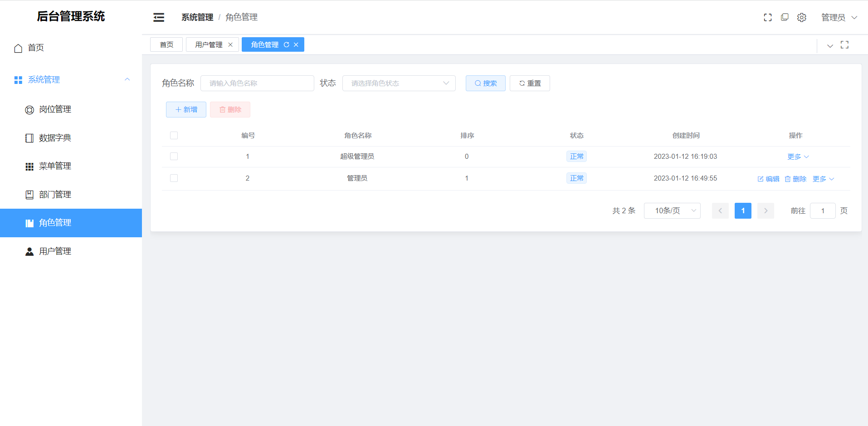This screenshot has height=426, width=868.
Task: Open the 请选择角色状态 dropdown
Action: tap(399, 83)
